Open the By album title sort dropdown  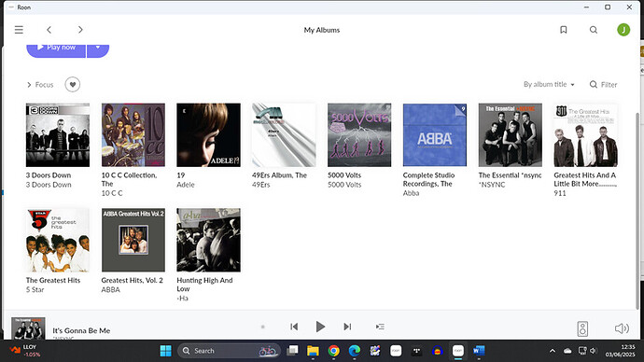tap(549, 85)
